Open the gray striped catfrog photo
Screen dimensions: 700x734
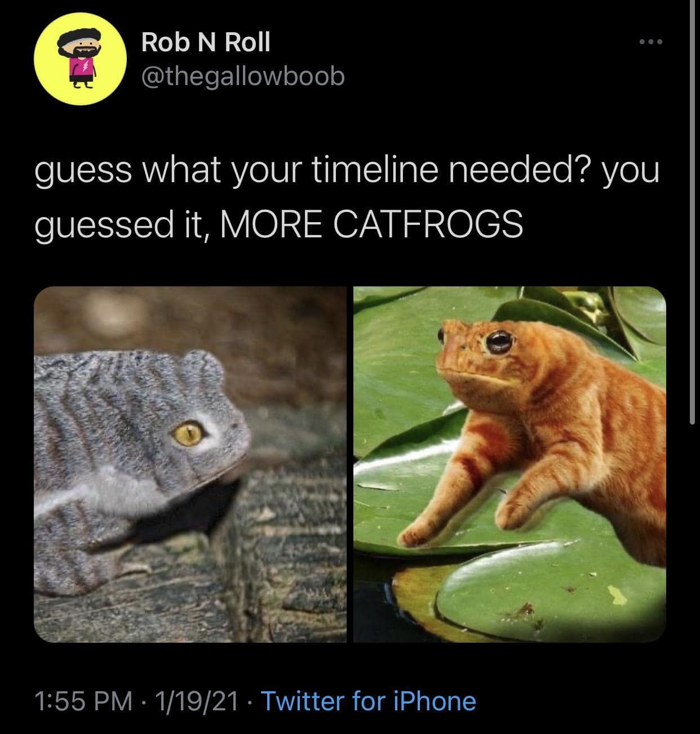click(x=190, y=464)
